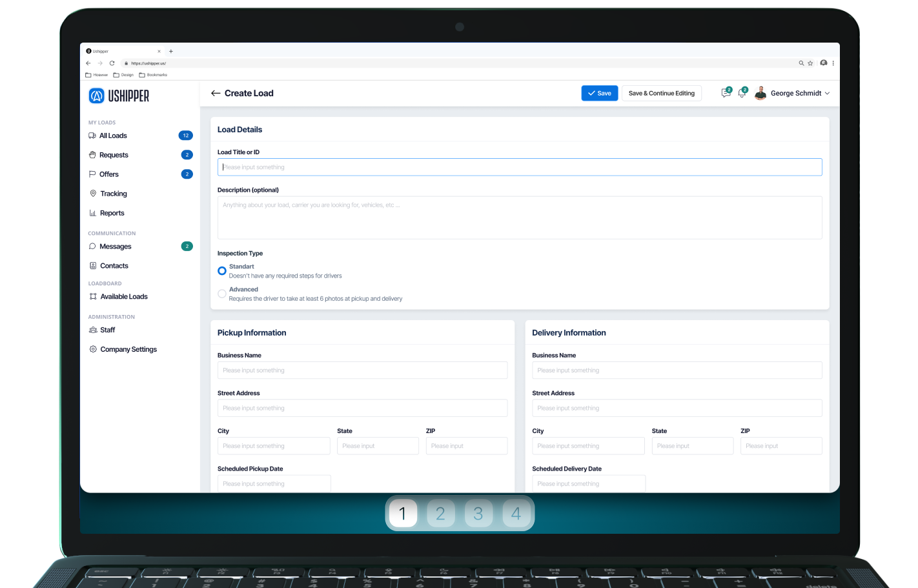Image resolution: width=918 pixels, height=588 pixels.
Task: Bookmark page using the star icon
Action: pos(810,63)
